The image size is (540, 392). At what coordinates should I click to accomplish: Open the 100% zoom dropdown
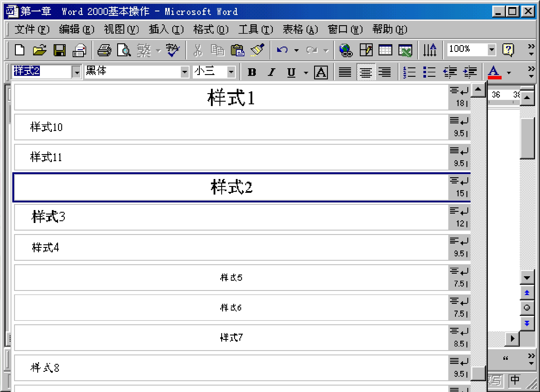(x=492, y=50)
